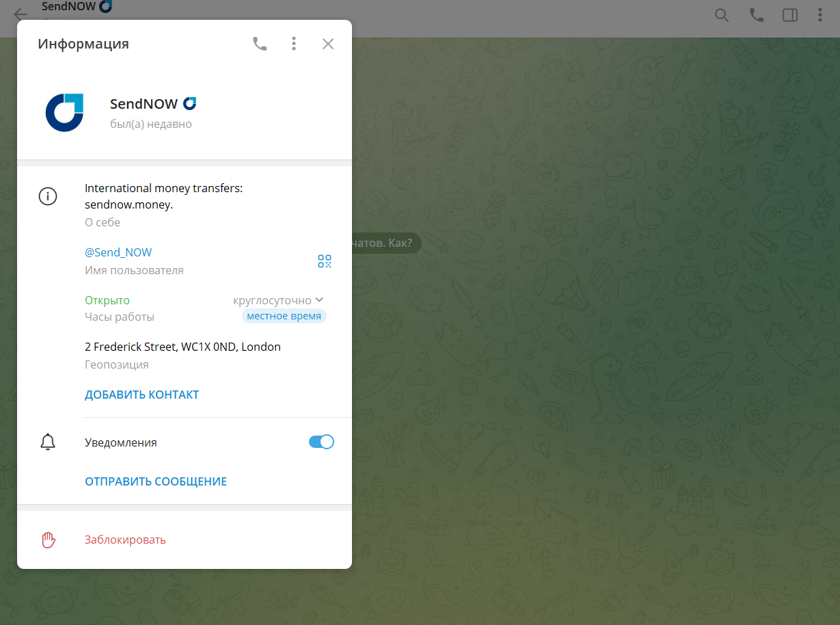Toggle the Уведомления switch off
840x625 pixels.
click(322, 442)
